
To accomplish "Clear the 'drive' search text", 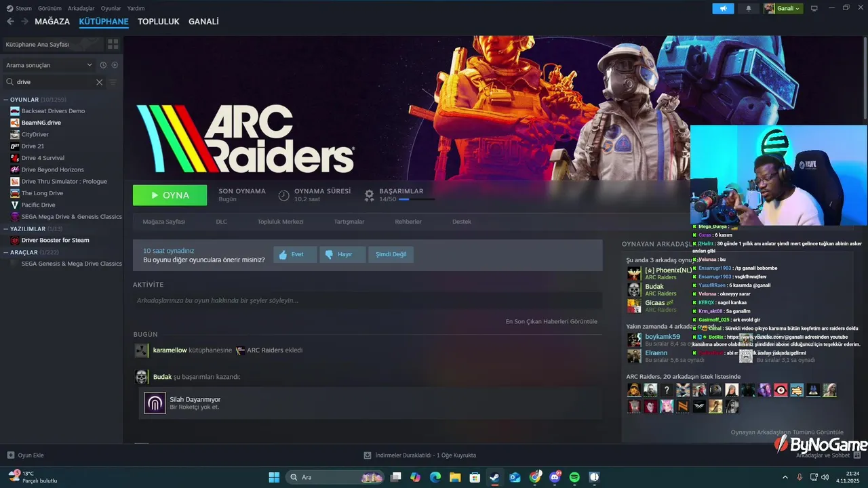I will pyautogui.click(x=99, y=82).
